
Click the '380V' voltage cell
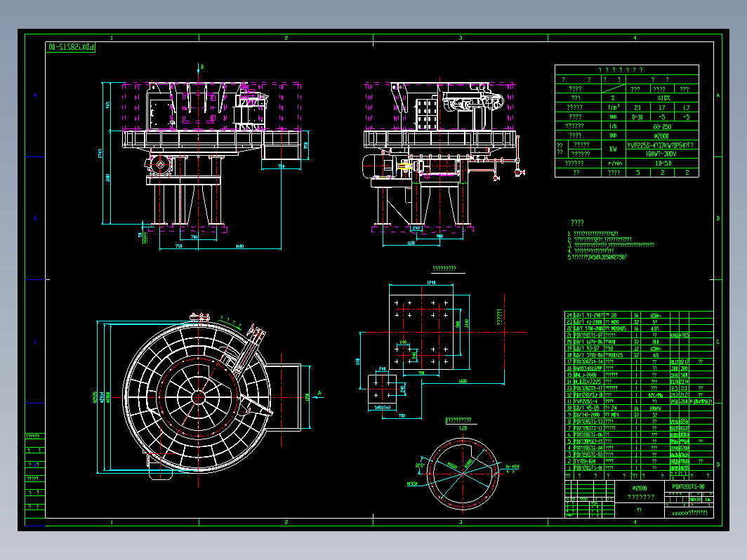(663, 154)
